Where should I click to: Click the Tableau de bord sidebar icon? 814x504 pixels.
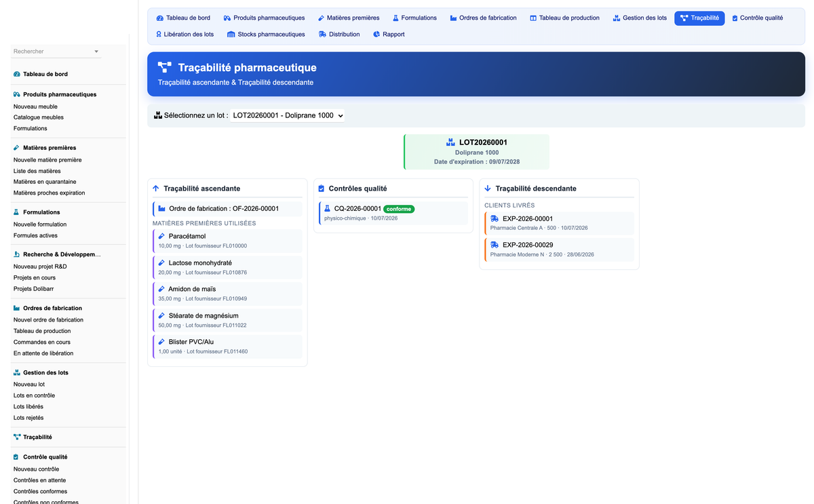click(x=17, y=74)
